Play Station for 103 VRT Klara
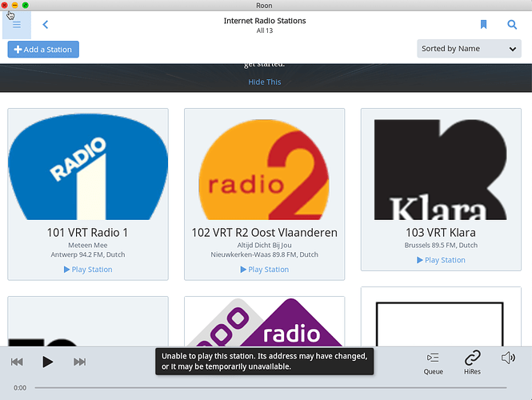This screenshot has height=400, width=532. tap(441, 260)
